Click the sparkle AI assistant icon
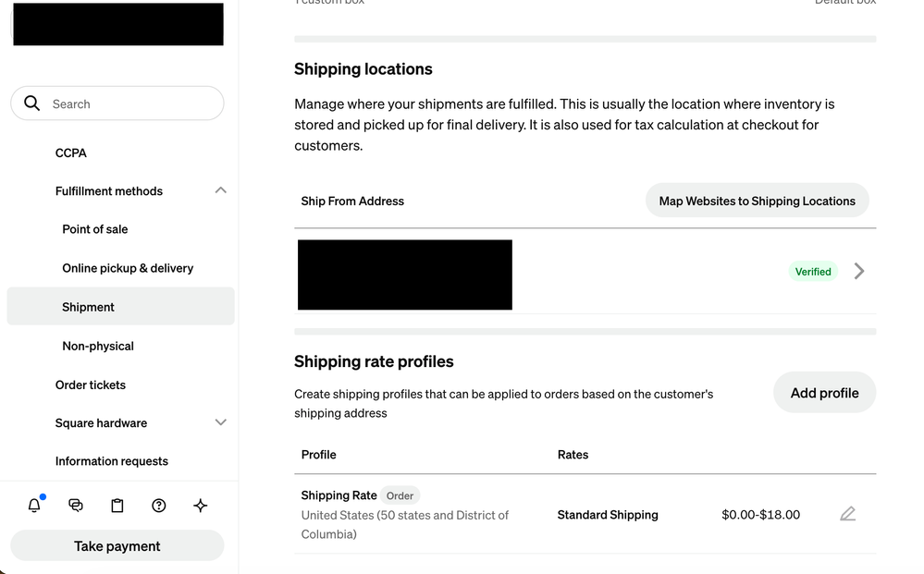Viewport: 924px width, 574px height. coord(201,505)
